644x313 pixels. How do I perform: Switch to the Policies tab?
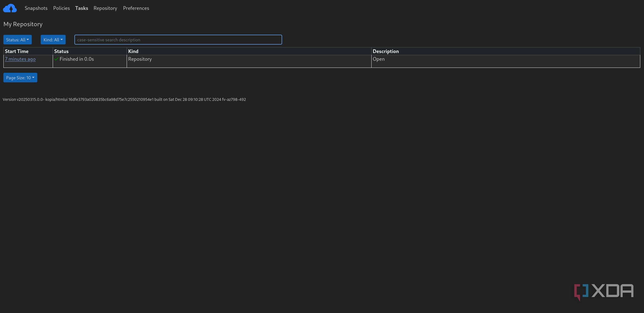pos(62,8)
